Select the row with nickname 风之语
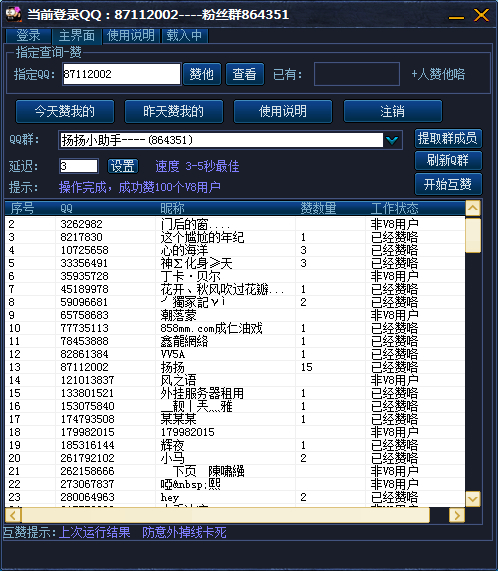Image resolution: width=498 pixels, height=571 pixels. click(235, 380)
